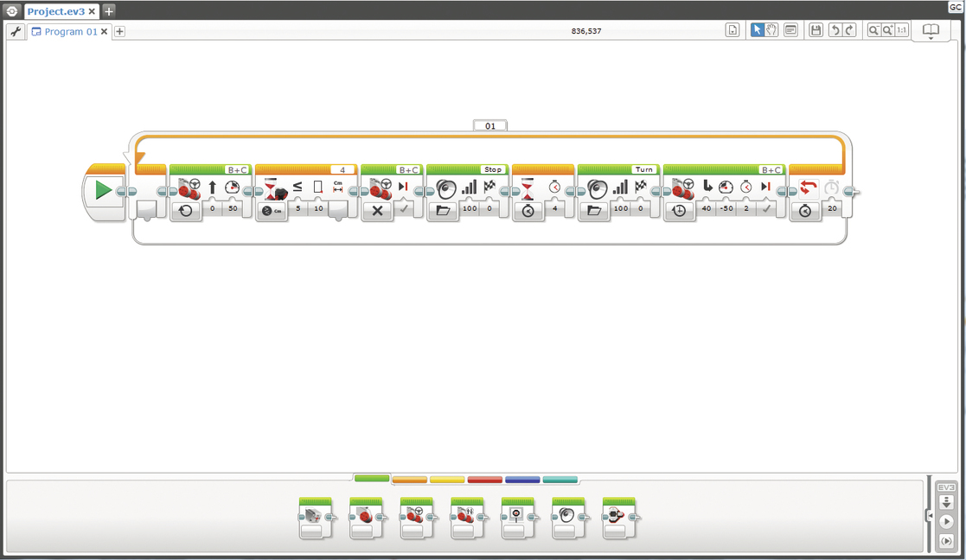The image size is (966, 560).
Task: Open the project properties wrench
Action: click(x=15, y=31)
